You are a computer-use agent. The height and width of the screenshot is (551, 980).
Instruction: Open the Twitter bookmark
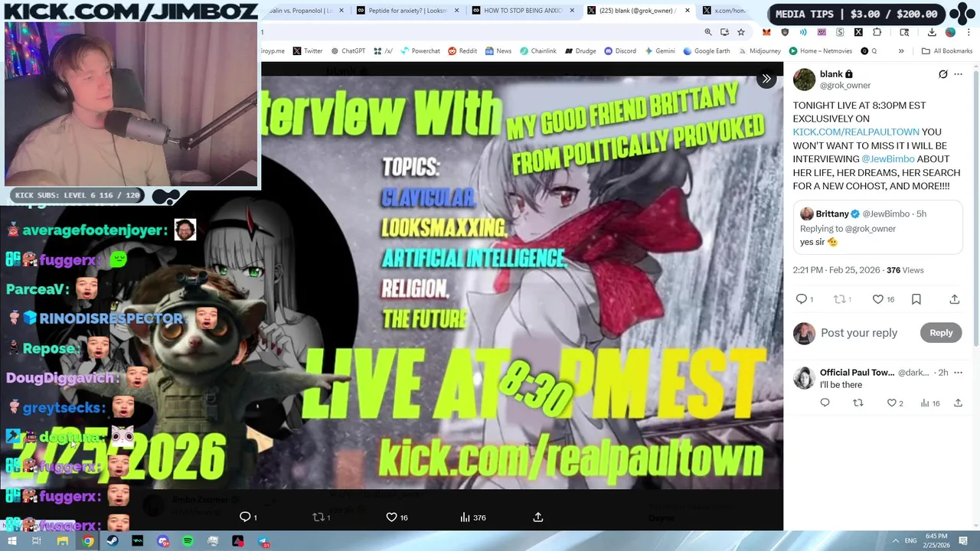click(307, 51)
